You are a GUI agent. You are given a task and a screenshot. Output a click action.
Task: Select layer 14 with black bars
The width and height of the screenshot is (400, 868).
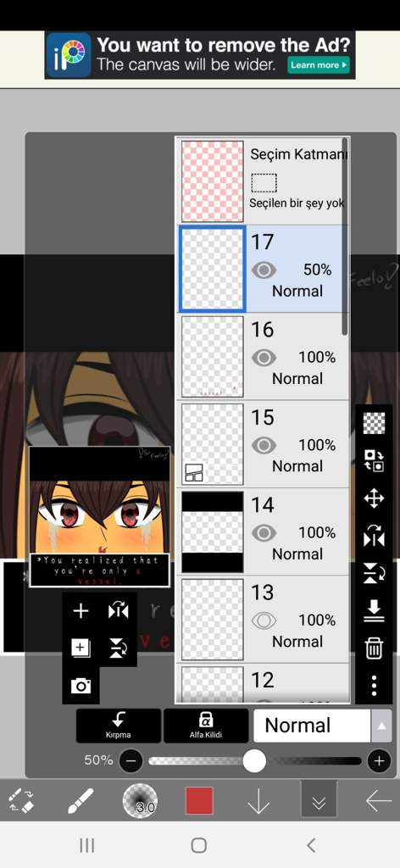coord(264,532)
